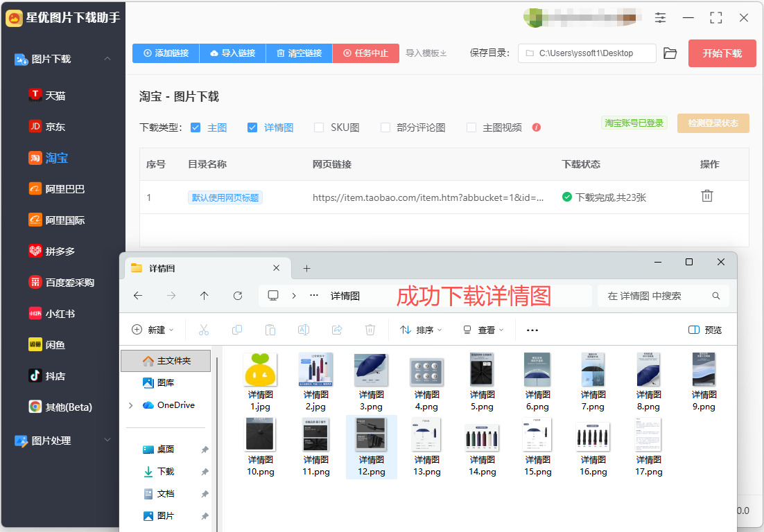Click the Cut scissors icon in Explorer toolbar
Image resolution: width=764 pixels, height=532 pixels.
click(x=204, y=330)
